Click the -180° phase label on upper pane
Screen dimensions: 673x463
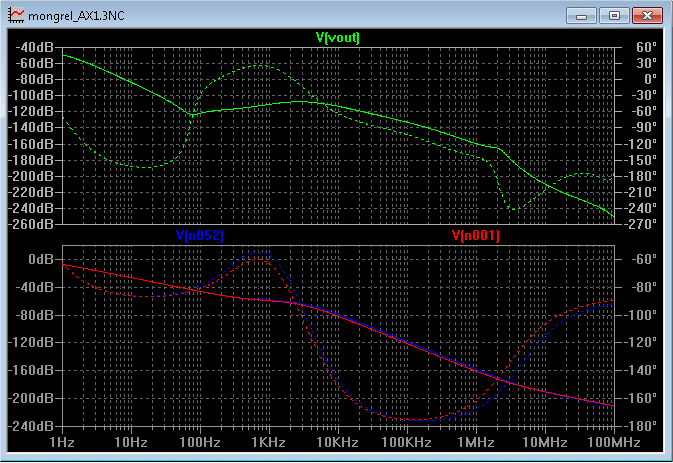pyautogui.click(x=643, y=176)
